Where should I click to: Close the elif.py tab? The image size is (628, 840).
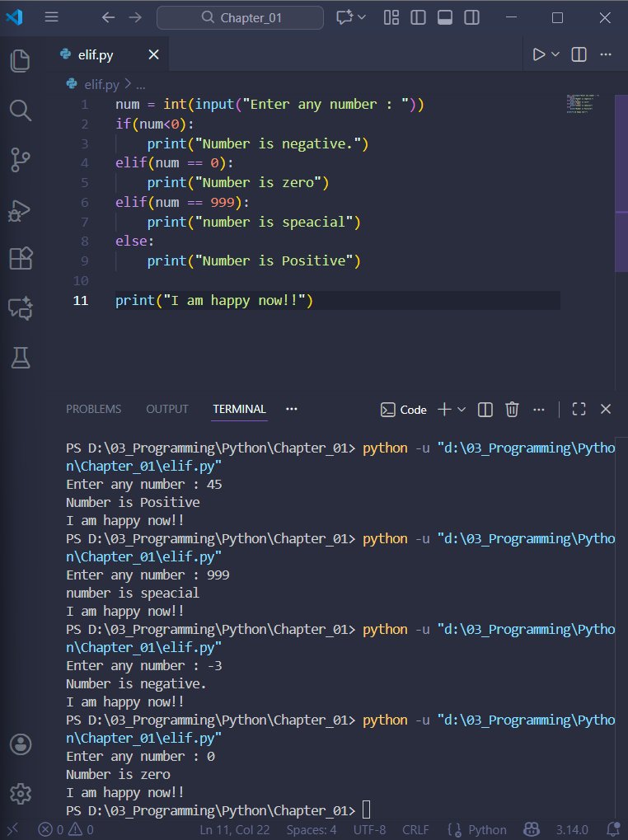click(153, 54)
